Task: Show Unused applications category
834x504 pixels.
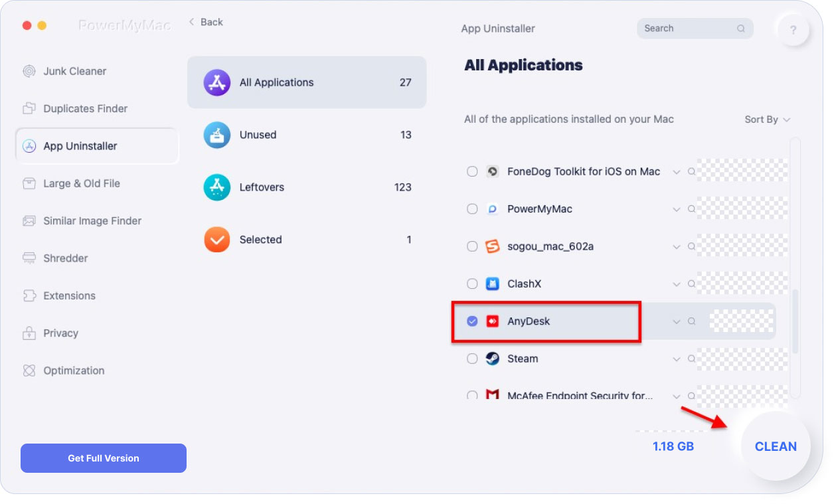Action: pos(307,135)
